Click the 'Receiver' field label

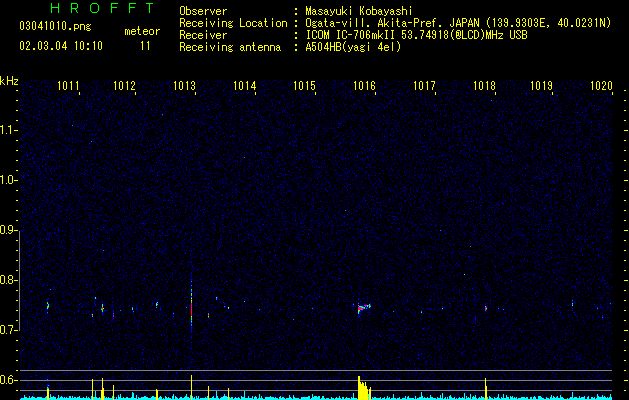[x=203, y=35]
